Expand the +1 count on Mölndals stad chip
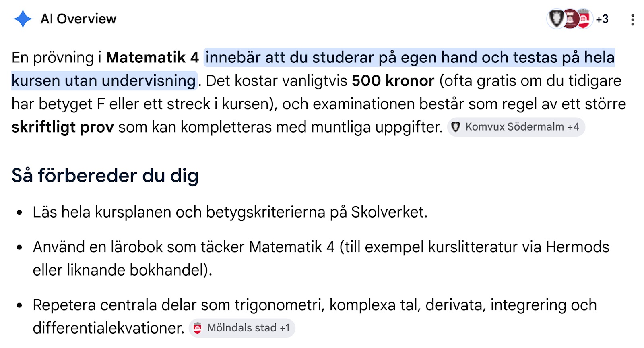This screenshot has height=348, width=644. pyautogui.click(x=285, y=328)
